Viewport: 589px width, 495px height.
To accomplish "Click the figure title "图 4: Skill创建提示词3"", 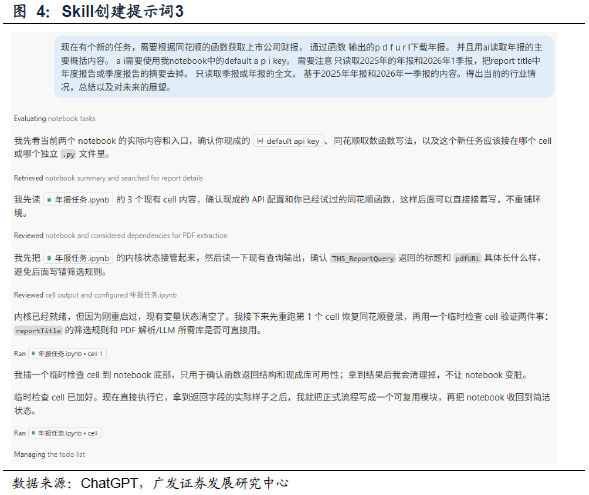I will (98, 11).
